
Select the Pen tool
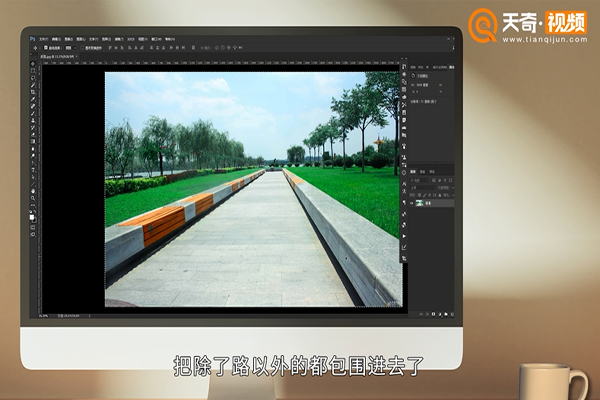pos(33,163)
